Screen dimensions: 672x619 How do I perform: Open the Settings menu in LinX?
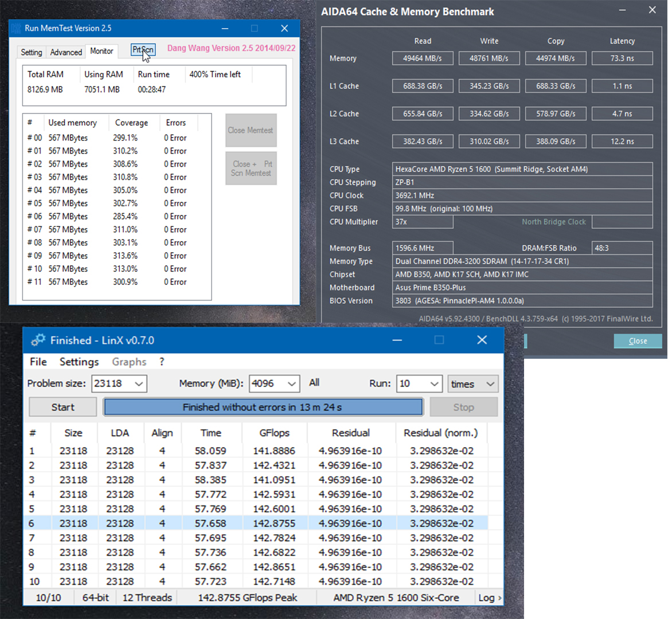point(79,362)
